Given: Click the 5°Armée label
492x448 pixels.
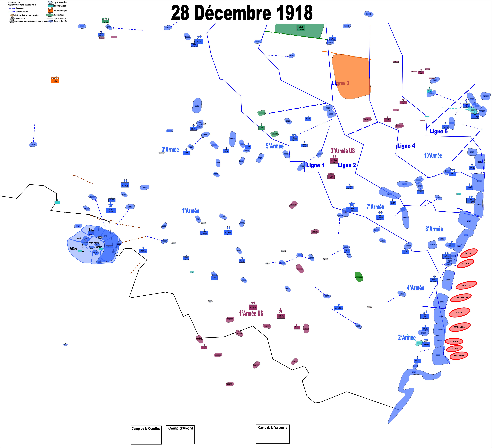Looking at the screenshot, I should pos(275,146).
